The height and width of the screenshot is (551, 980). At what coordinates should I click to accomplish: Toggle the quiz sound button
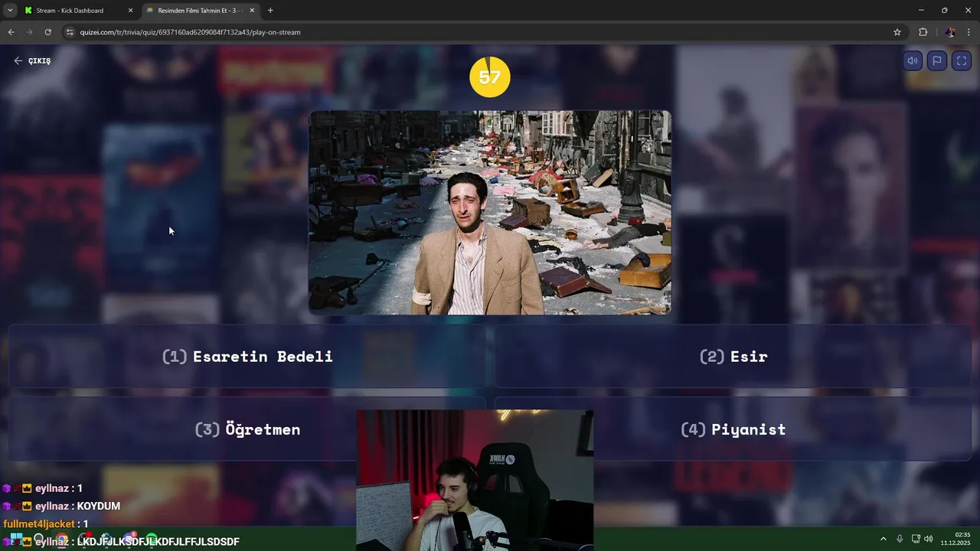coord(913,61)
